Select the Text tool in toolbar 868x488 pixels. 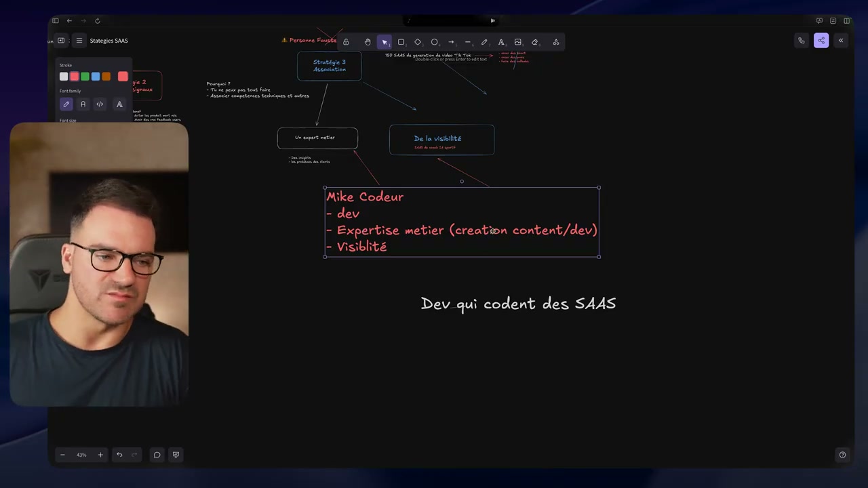click(501, 42)
